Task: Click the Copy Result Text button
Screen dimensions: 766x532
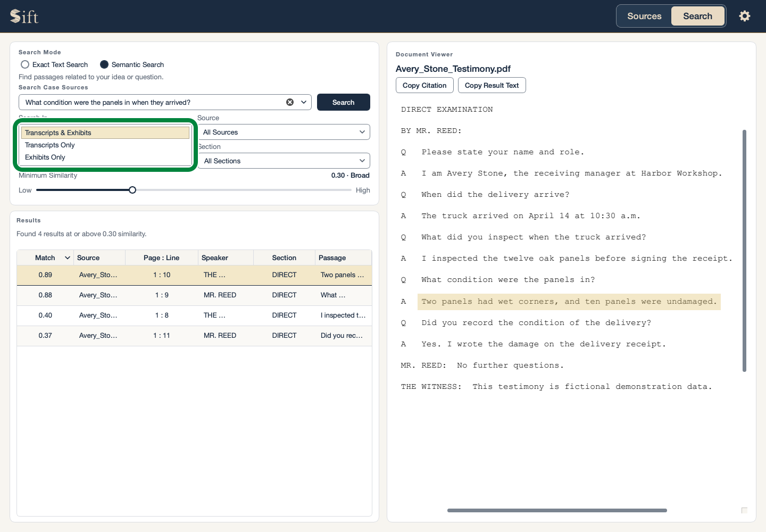Action: (x=492, y=85)
